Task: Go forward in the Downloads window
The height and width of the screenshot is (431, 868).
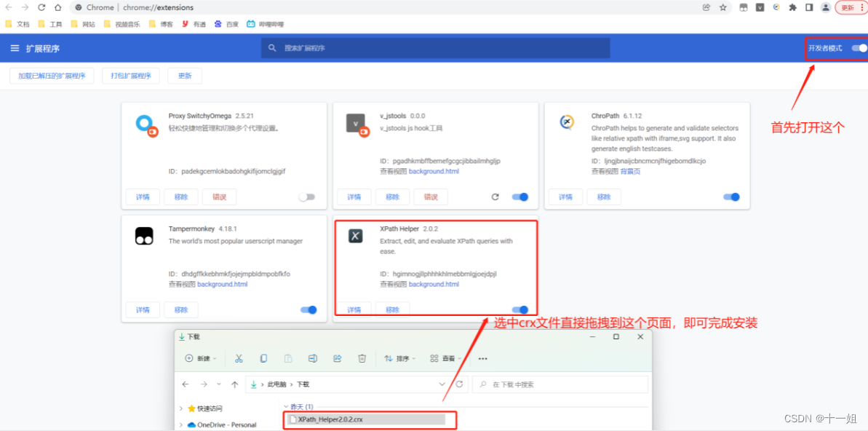Action: [x=204, y=384]
